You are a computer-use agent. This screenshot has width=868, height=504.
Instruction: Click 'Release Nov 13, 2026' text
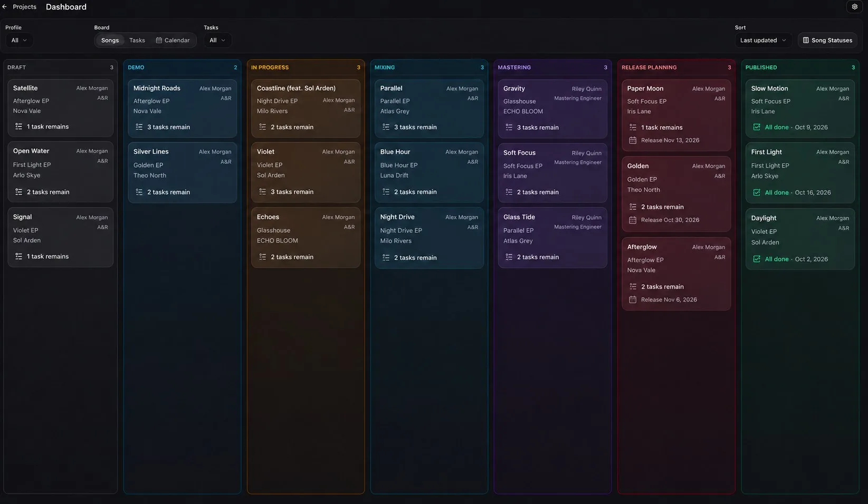coord(670,140)
